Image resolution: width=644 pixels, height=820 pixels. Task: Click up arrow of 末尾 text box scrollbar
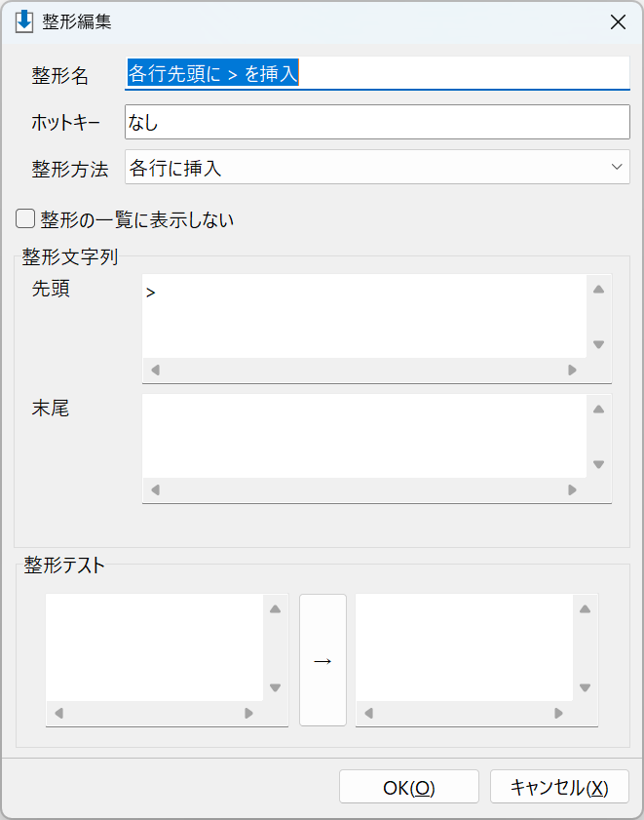598,410
